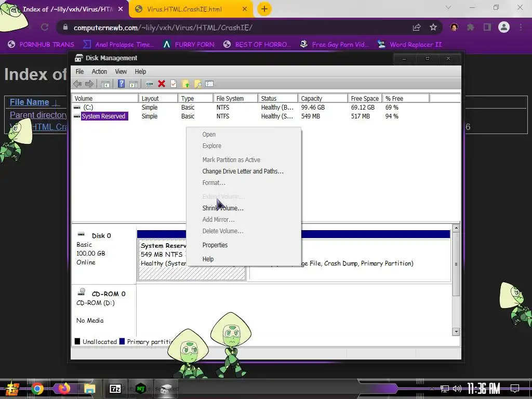Click the Disk Management taskbar icon
Screen dimensions: 532x399
166,389
